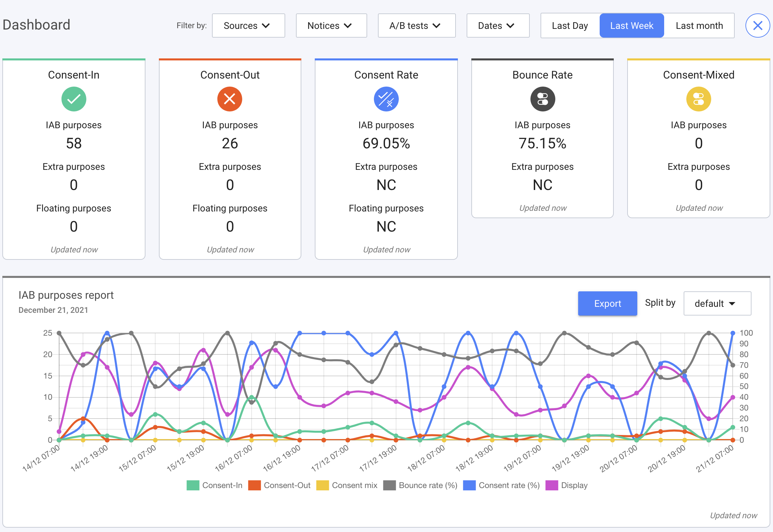Screen dimensions: 773x532
Task: Click the small arrow in Split by selector
Action: 732,303
